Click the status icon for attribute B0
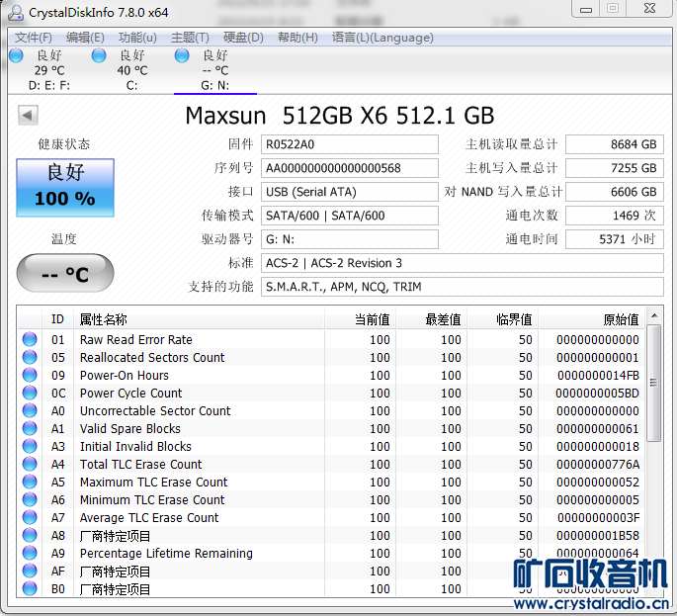Screen dimensions: 677x616 (30, 588)
